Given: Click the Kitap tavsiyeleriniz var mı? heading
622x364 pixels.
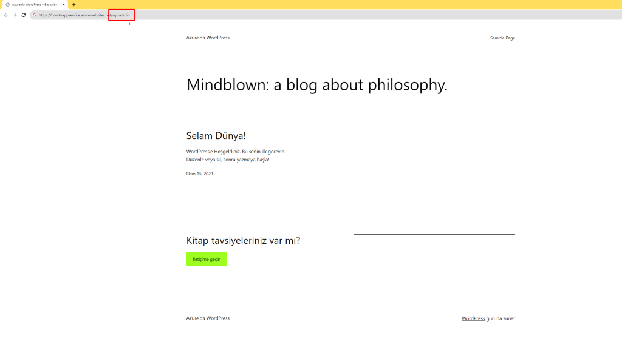Looking at the screenshot, I should (x=243, y=240).
